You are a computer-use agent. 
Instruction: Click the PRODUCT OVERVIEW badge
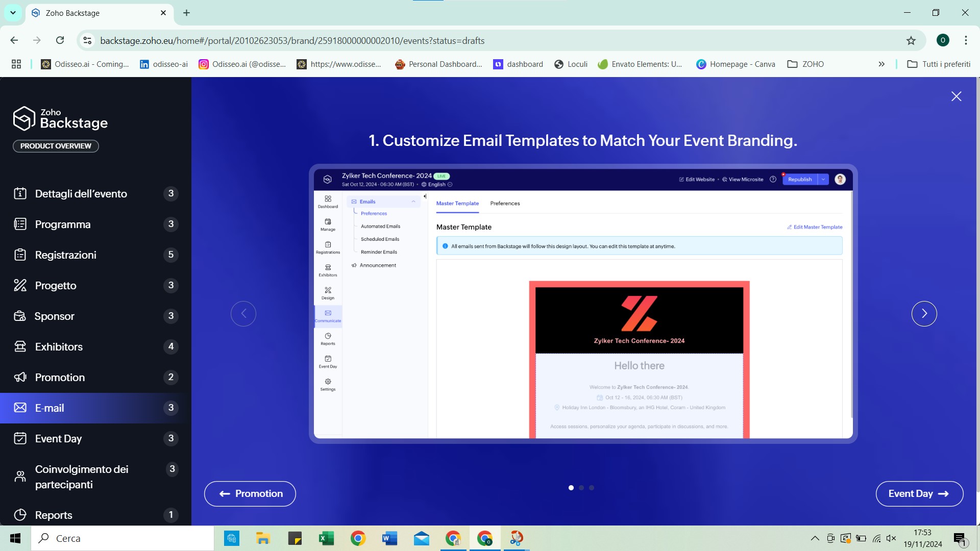tap(56, 146)
